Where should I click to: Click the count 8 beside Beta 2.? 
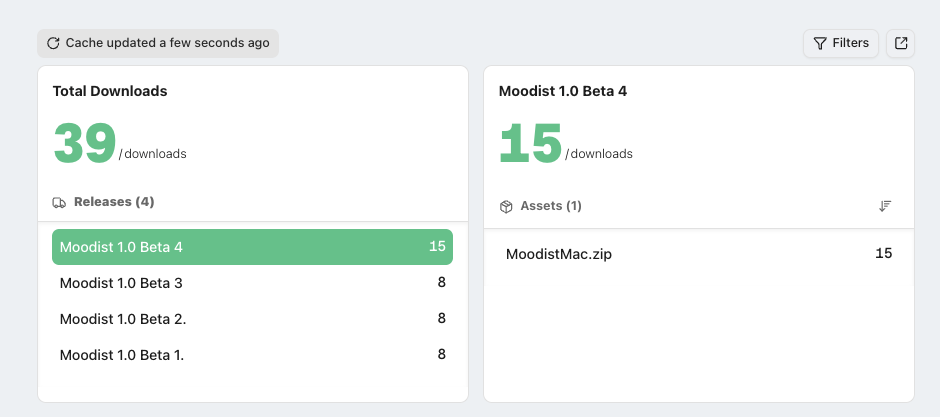[x=442, y=318]
